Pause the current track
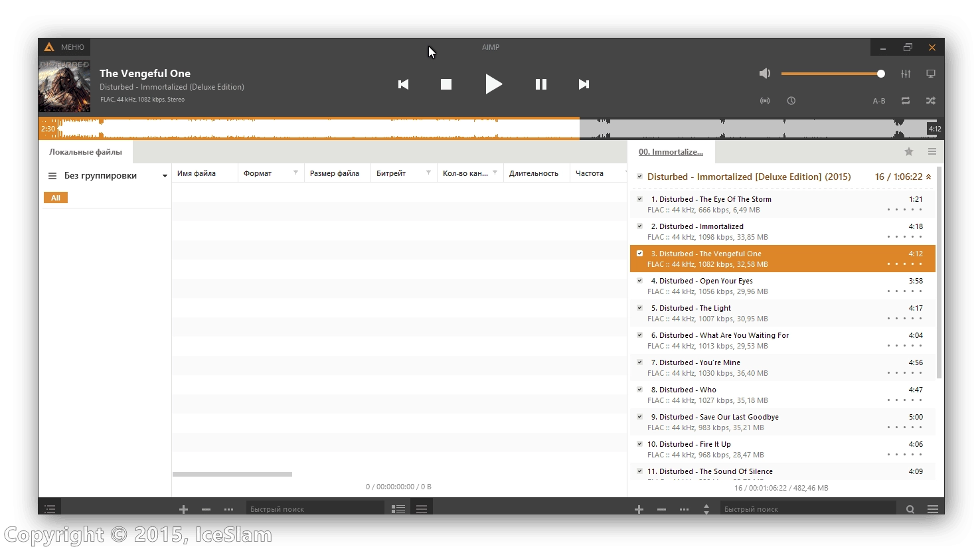Image resolution: width=980 pixels, height=549 pixels. coord(541,84)
